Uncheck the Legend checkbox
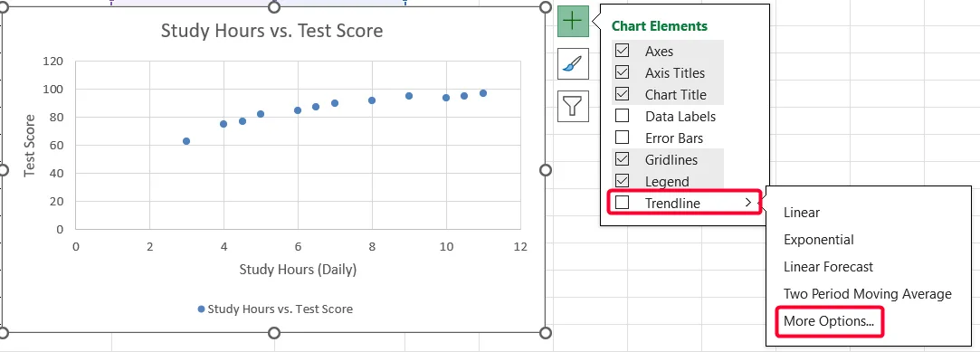980x352 pixels. 622,181
